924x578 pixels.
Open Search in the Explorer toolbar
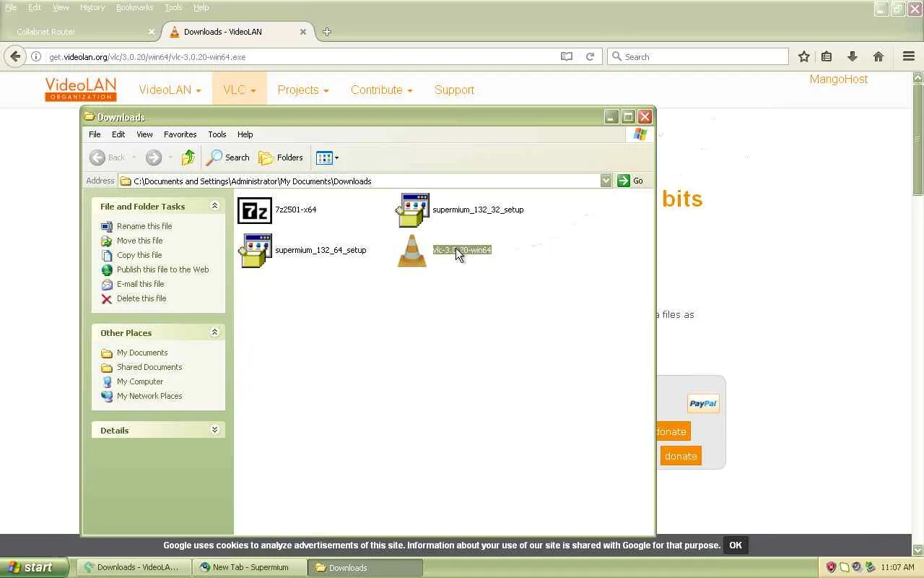pyautogui.click(x=228, y=158)
